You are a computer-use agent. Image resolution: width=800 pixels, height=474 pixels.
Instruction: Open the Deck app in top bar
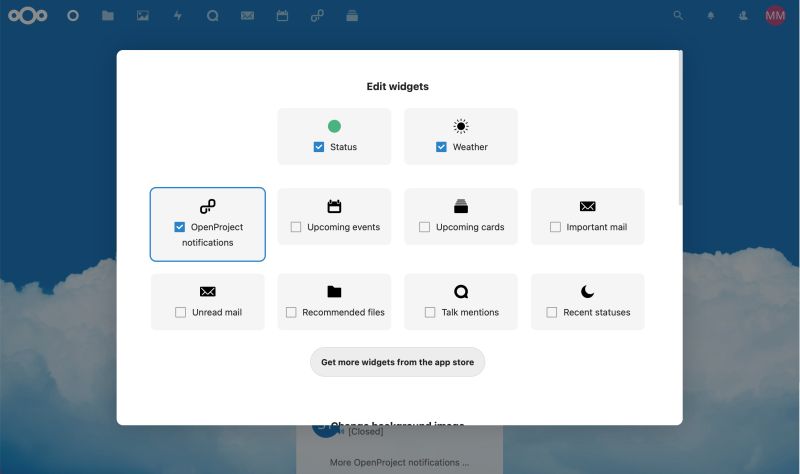[352, 16]
